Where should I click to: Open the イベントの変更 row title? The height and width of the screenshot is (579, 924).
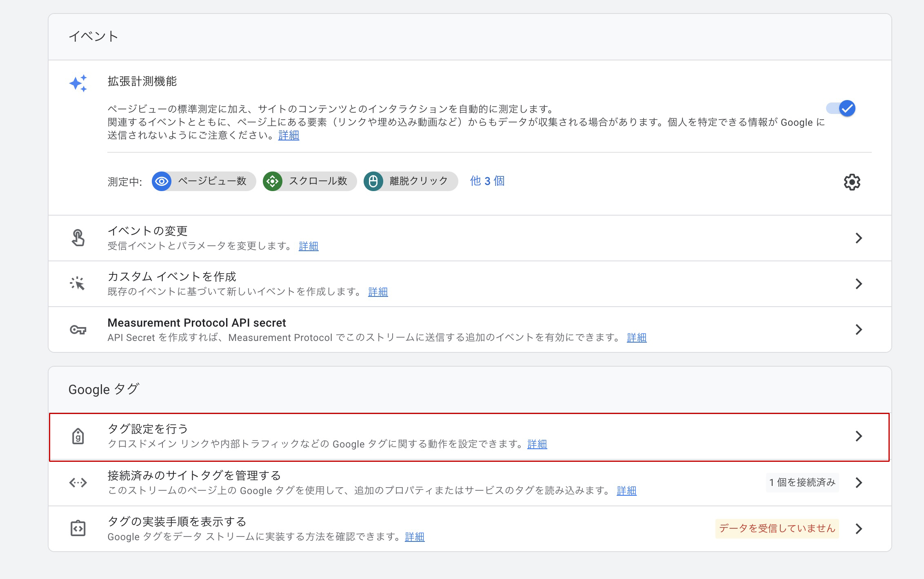pyautogui.click(x=148, y=231)
